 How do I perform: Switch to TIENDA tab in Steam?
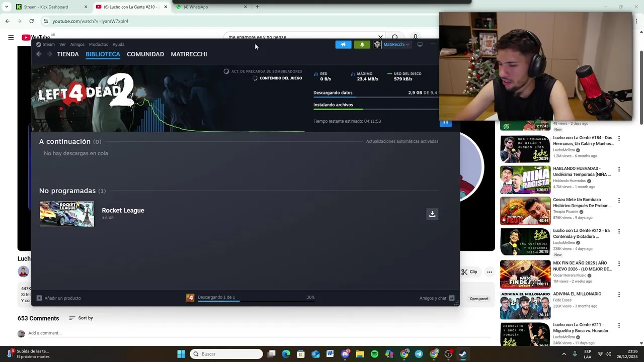tap(68, 54)
